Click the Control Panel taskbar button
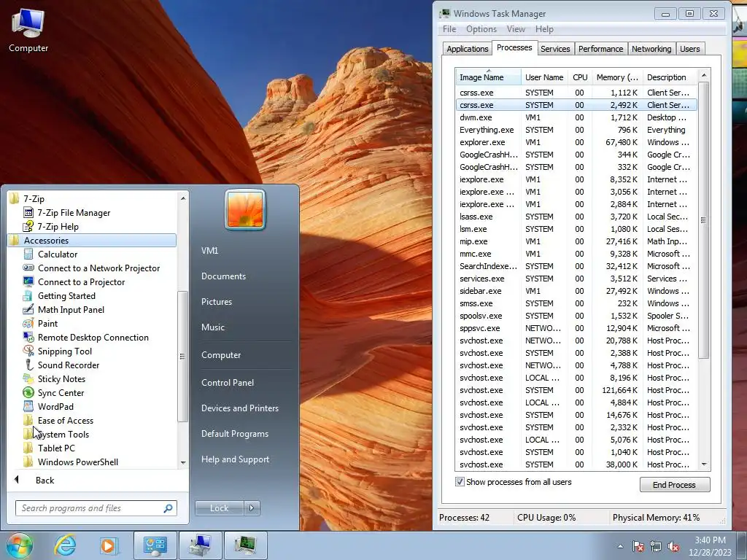 tap(155, 545)
